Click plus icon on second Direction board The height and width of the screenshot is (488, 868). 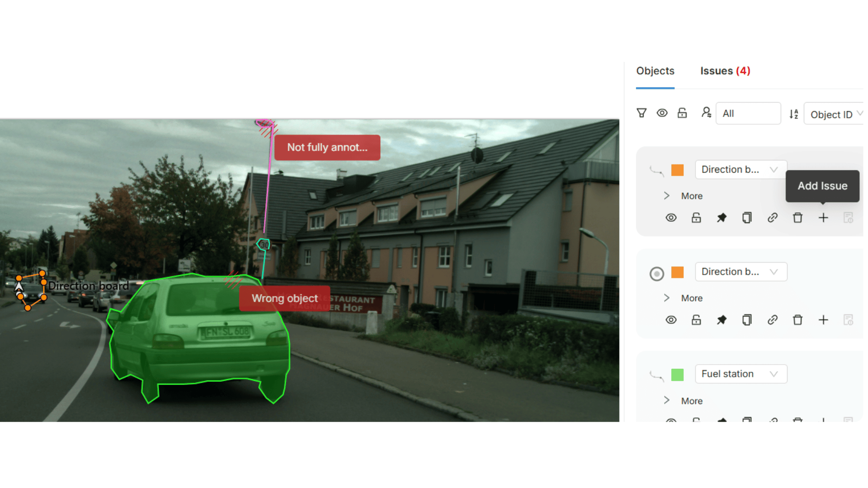click(x=823, y=320)
